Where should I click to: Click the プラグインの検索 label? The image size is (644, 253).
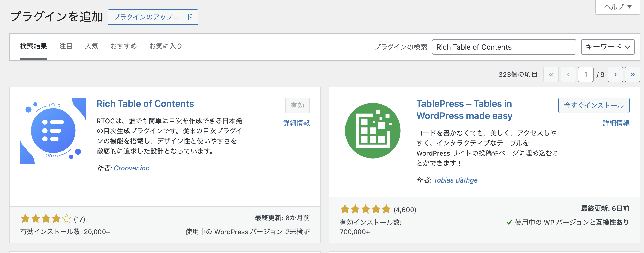(x=400, y=47)
